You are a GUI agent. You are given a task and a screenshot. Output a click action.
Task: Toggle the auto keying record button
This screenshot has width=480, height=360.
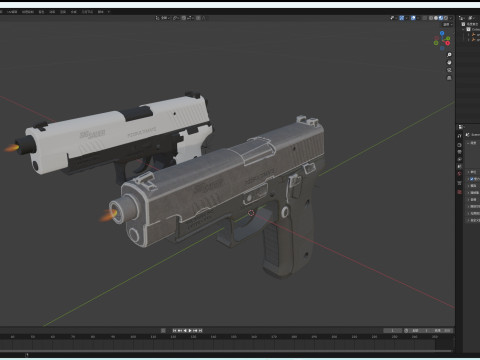[x=163, y=331]
